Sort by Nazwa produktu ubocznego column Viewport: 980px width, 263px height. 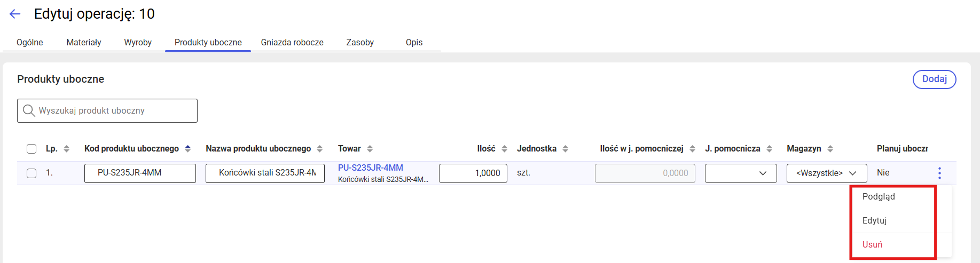pos(319,149)
